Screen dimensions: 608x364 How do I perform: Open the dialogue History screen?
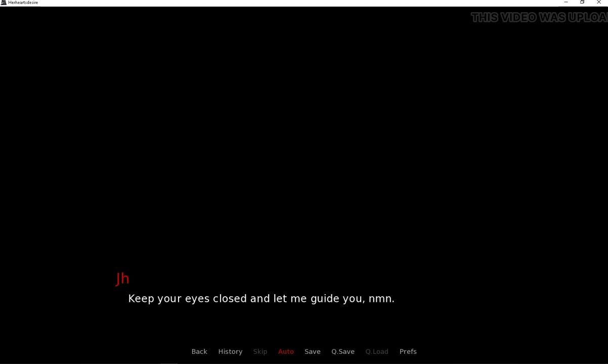click(230, 351)
